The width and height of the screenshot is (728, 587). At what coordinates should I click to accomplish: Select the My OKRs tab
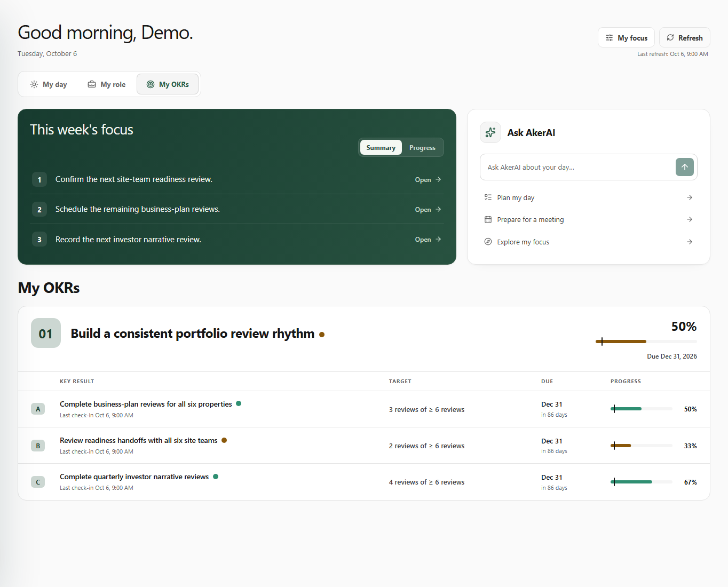(168, 84)
